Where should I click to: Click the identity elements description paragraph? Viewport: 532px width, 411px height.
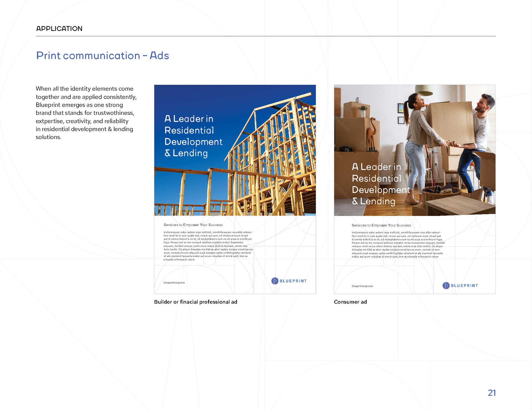point(86,113)
